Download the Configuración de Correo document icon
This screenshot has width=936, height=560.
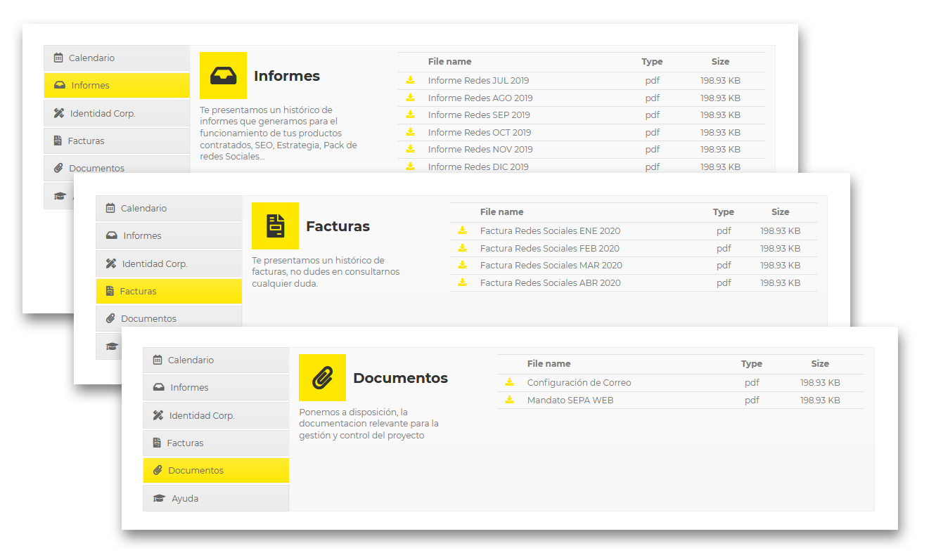(x=509, y=382)
